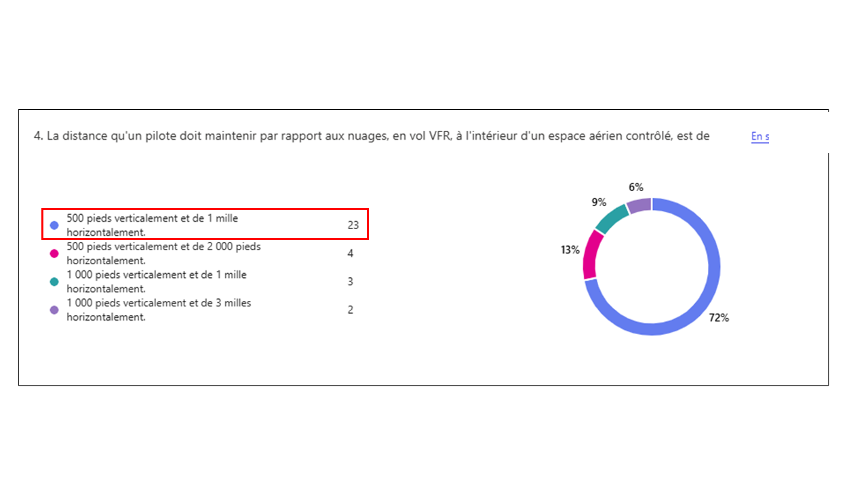This screenshot has height=488, width=868.
Task: Click the response count 23
Action: pyautogui.click(x=353, y=225)
